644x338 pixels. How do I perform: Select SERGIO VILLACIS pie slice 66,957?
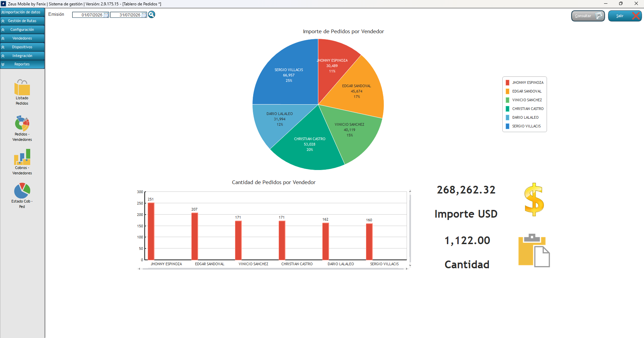pos(289,75)
